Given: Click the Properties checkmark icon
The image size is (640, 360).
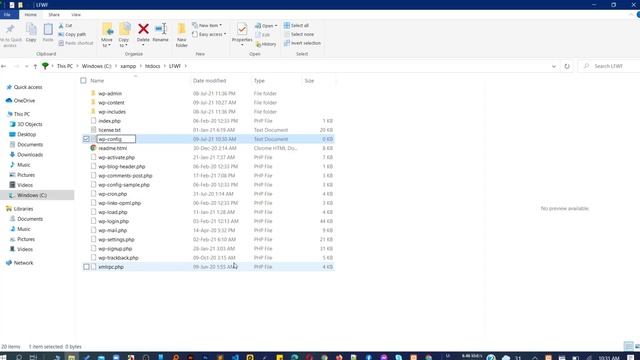Looking at the screenshot, I should (242, 29).
